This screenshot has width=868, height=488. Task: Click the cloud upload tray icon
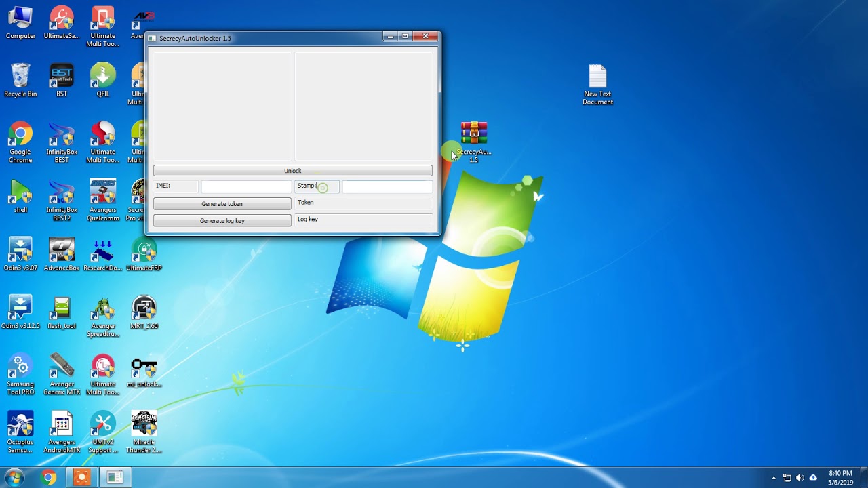tap(813, 478)
